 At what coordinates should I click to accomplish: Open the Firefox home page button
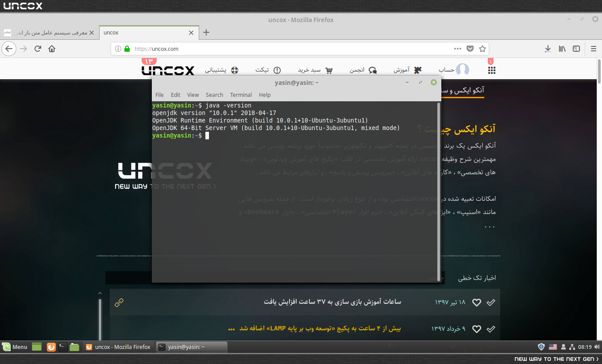52,49
